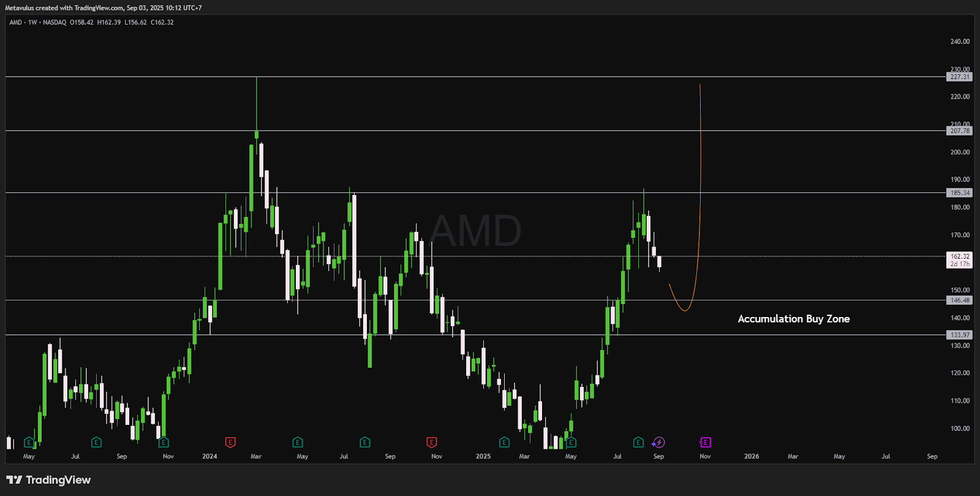Click the current price label 162.32
This screenshot has width=980, height=496.
click(x=960, y=256)
